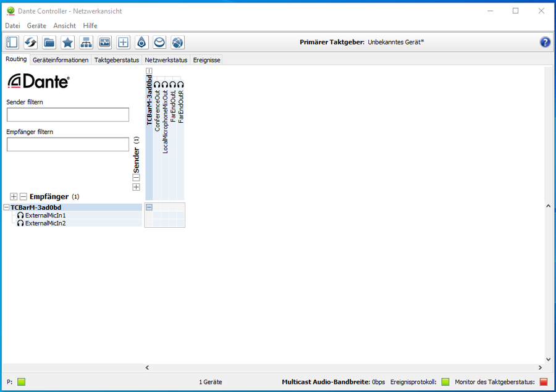Toggle the filter pane toolbar icon
The image size is (556, 392).
pyautogui.click(x=12, y=43)
